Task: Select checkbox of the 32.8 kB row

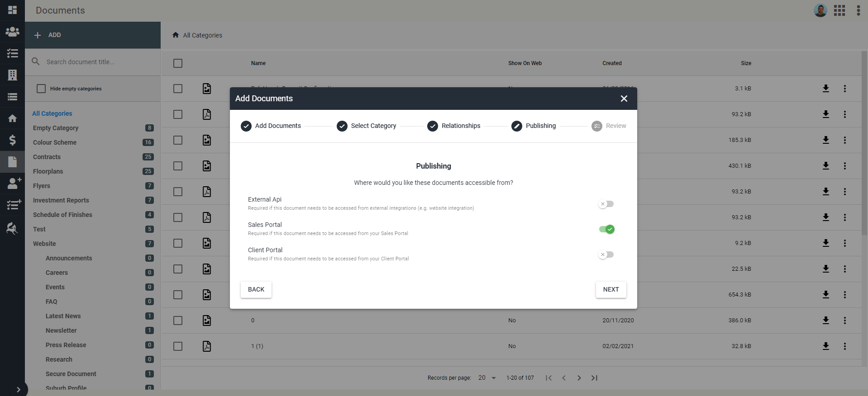Action: (178, 346)
